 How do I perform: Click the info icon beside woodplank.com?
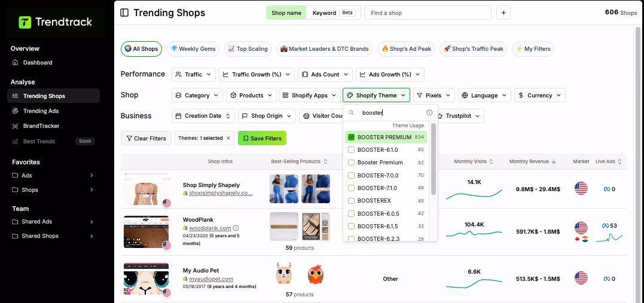pos(236,228)
